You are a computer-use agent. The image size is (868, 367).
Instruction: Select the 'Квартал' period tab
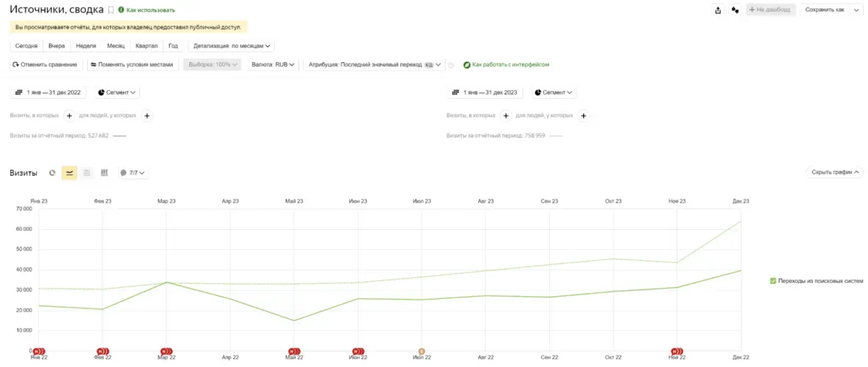(x=146, y=45)
